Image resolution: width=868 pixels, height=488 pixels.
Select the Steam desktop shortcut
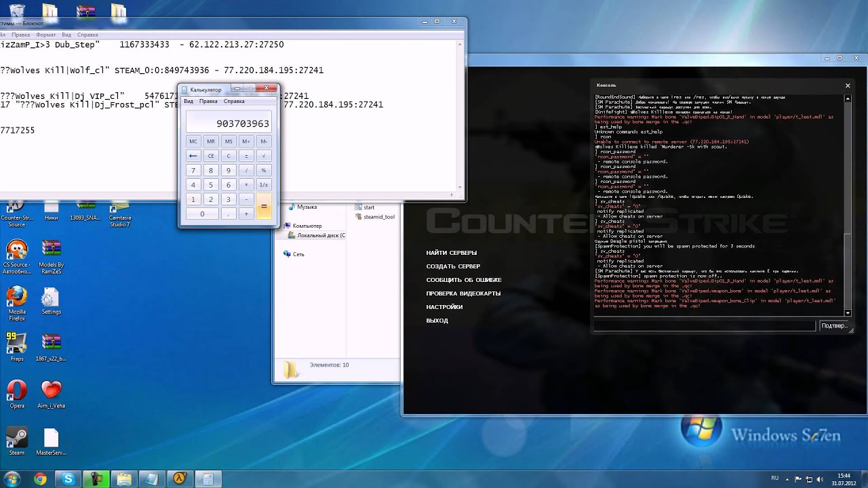tap(16, 441)
